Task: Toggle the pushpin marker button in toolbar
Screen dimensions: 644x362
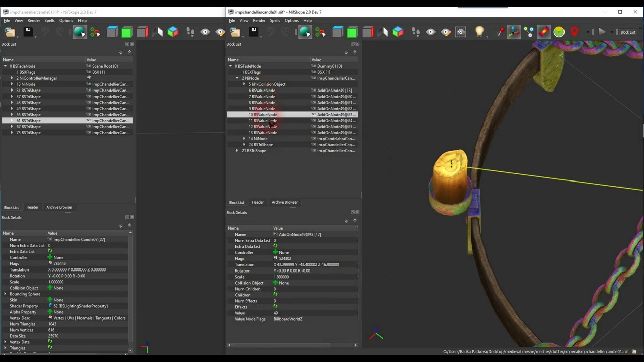Action: tap(500, 32)
